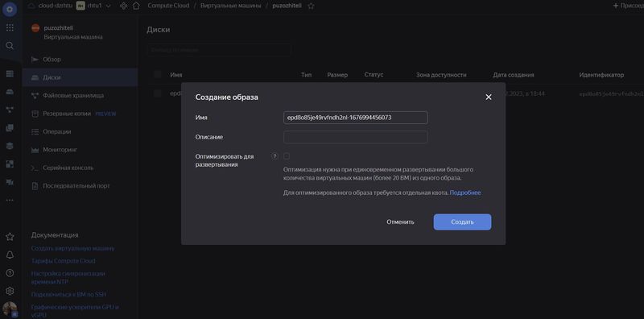Open notifications bell icon
Screen dimensions: 644x319
coord(10,255)
